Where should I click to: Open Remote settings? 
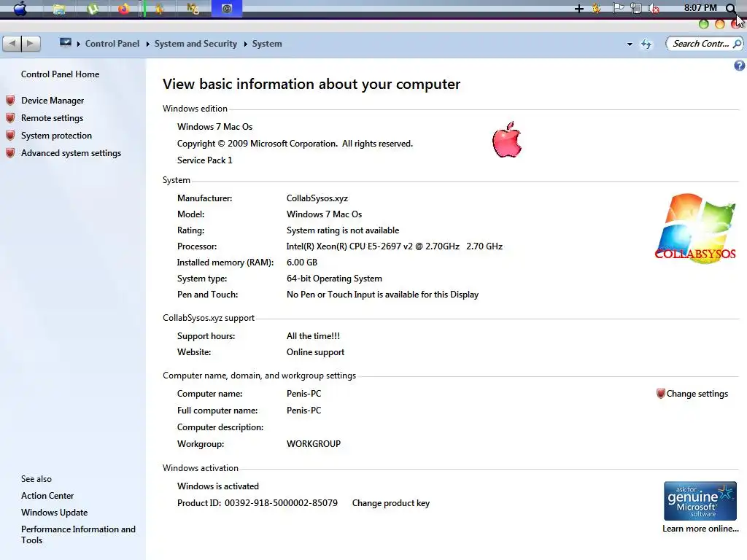[52, 118]
